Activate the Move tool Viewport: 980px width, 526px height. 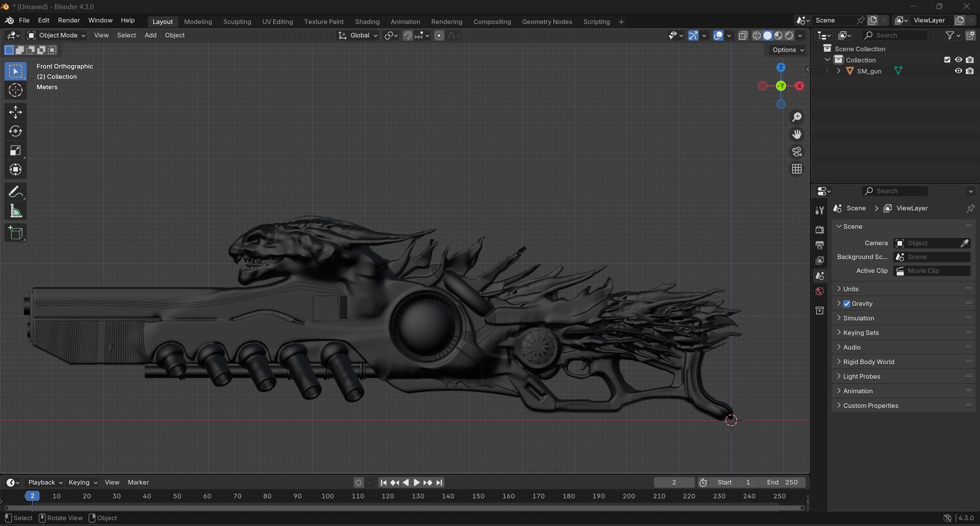15,112
